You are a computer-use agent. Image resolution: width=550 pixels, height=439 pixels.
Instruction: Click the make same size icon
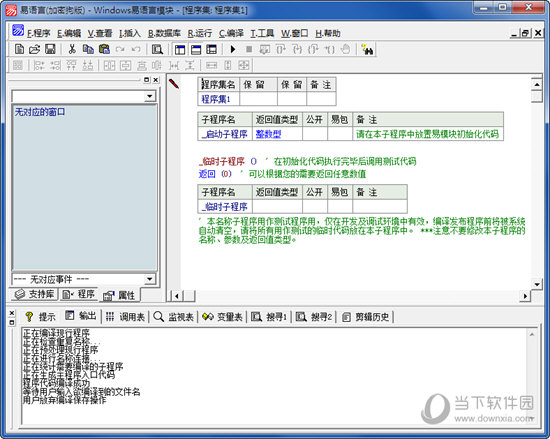point(244,65)
